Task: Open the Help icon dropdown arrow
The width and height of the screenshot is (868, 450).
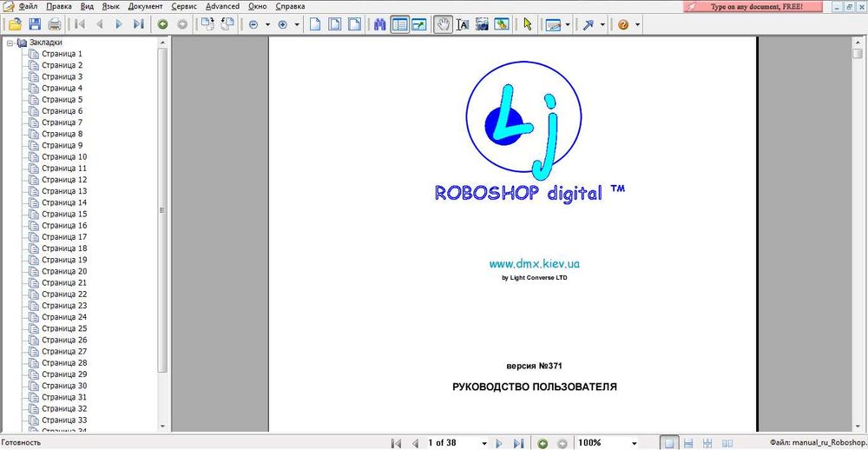Action: [x=638, y=24]
